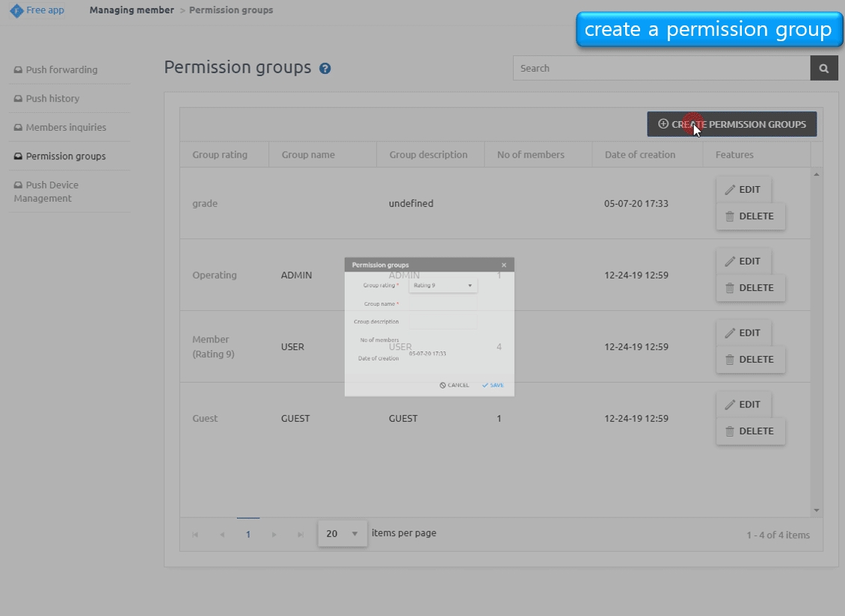The width and height of the screenshot is (845, 616).
Task: Edit the grade group row
Action: tap(744, 190)
